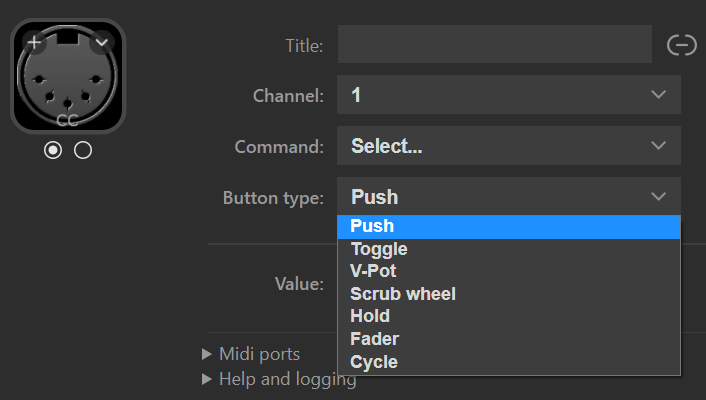Choose Fader button type
The height and width of the screenshot is (400, 706).
click(x=375, y=339)
